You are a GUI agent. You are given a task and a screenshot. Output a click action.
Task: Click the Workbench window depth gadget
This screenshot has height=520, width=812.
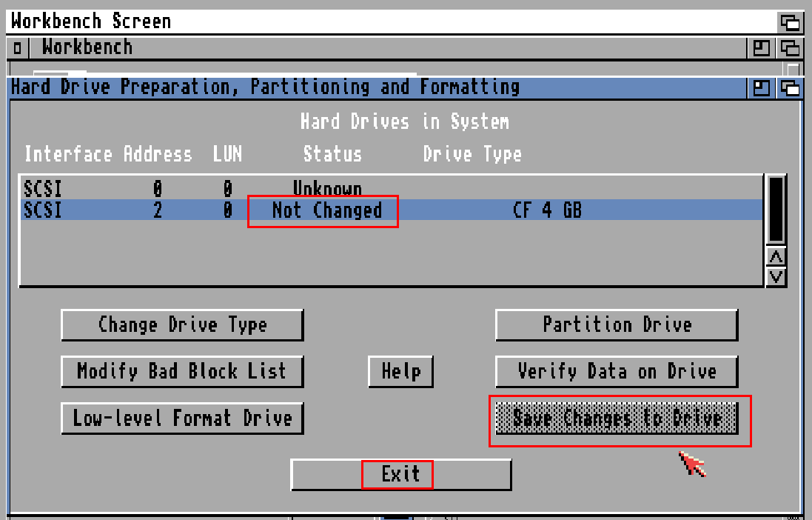pyautogui.click(x=791, y=47)
